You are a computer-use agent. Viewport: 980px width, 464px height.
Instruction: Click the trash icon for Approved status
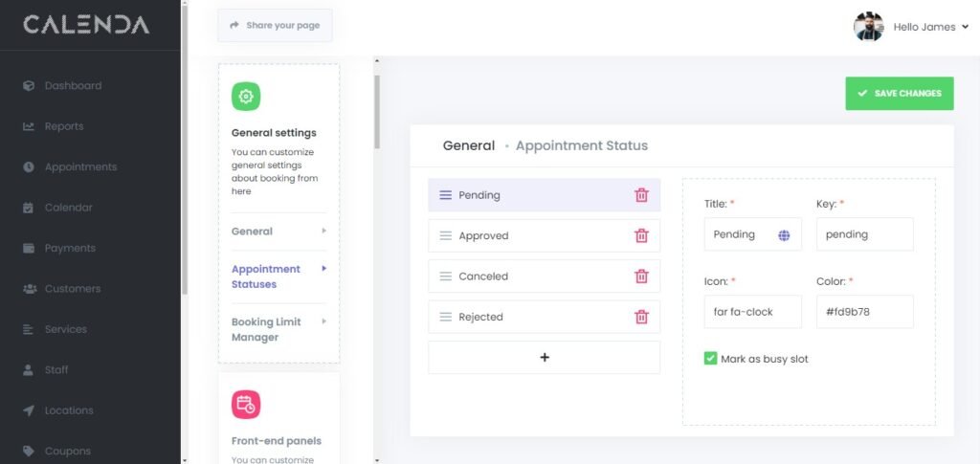click(641, 235)
